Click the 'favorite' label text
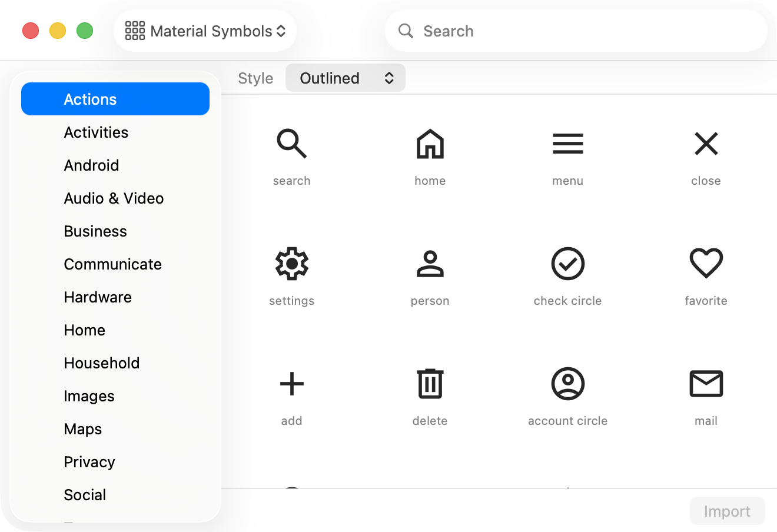 (706, 301)
